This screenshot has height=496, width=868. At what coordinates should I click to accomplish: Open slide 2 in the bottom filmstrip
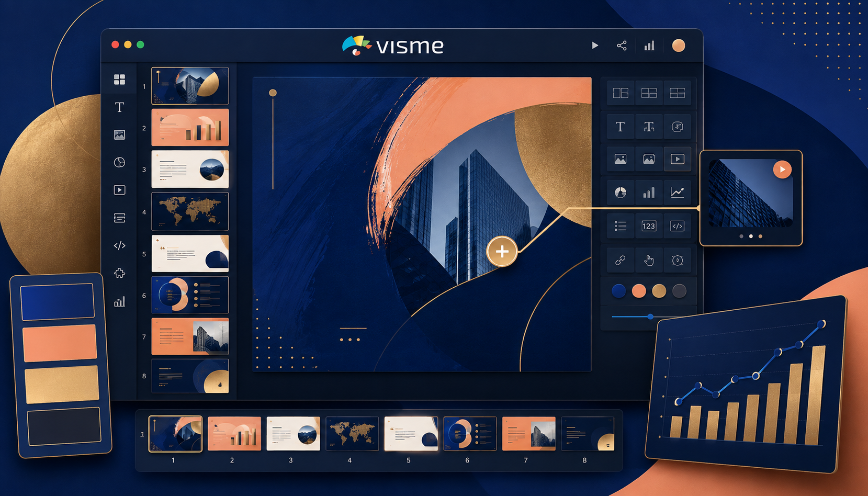[x=234, y=434]
